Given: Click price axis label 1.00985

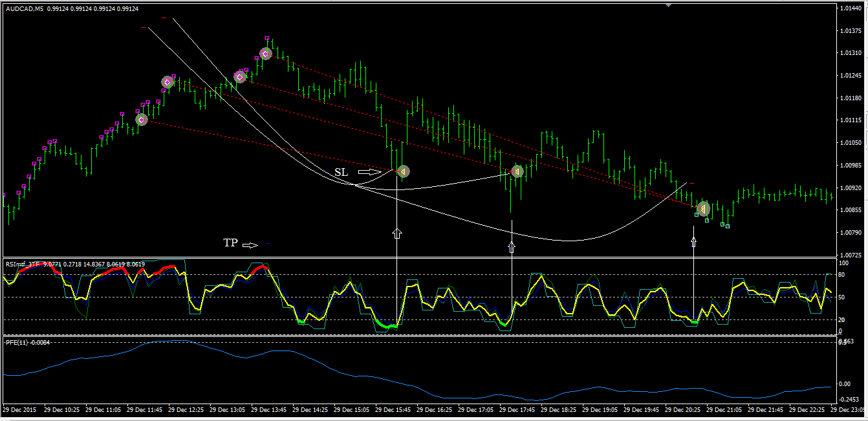Looking at the screenshot, I should 850,166.
